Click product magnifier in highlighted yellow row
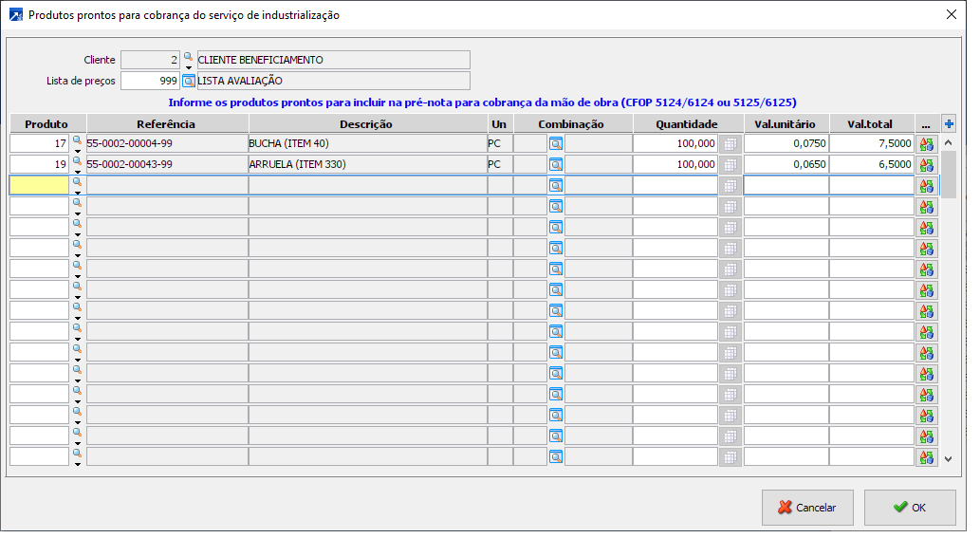Image resolution: width=980 pixels, height=538 pixels. tap(77, 182)
